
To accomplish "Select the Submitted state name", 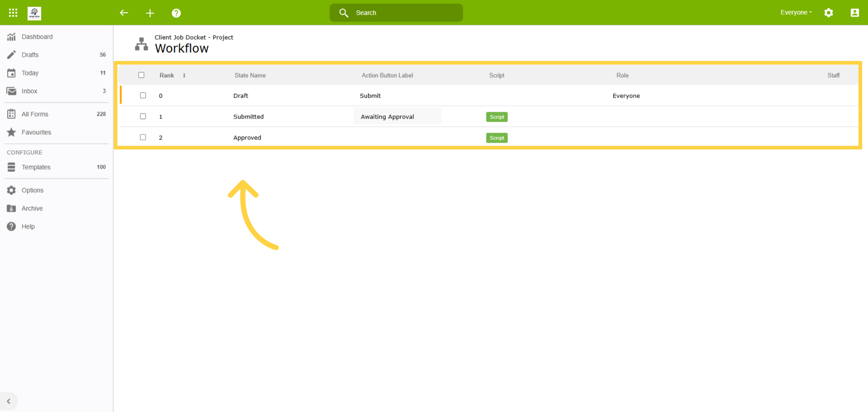I will coord(248,117).
